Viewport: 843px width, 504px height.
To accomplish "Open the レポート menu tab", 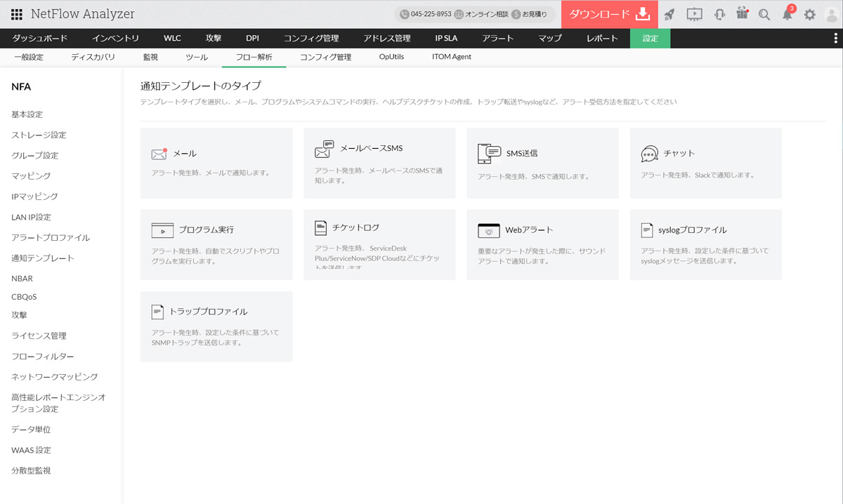I will click(x=602, y=39).
